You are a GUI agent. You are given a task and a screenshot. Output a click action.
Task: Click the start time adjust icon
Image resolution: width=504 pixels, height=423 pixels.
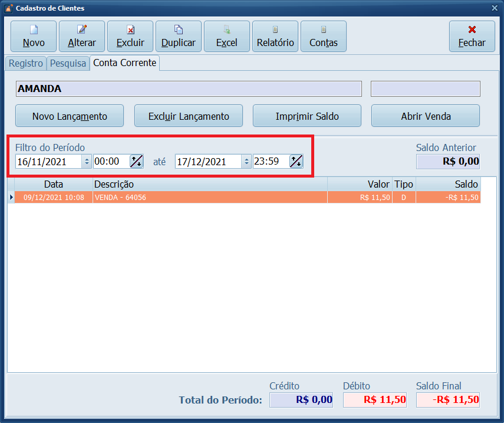pyautogui.click(x=136, y=161)
